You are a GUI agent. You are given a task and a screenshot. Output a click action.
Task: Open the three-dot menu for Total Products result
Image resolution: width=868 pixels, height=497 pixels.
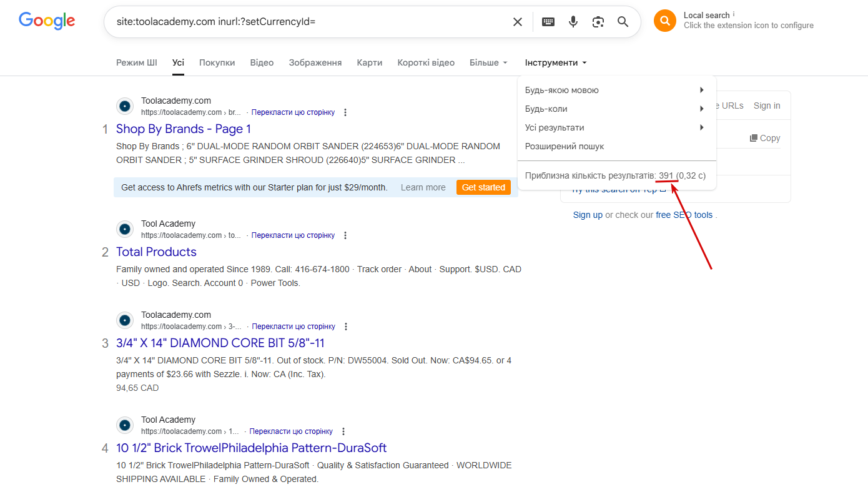(x=345, y=235)
